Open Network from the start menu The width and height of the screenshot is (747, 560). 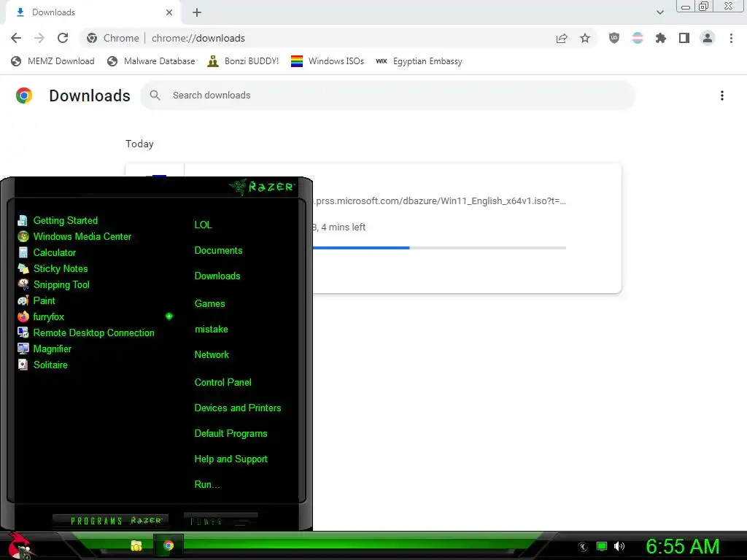pos(212,355)
